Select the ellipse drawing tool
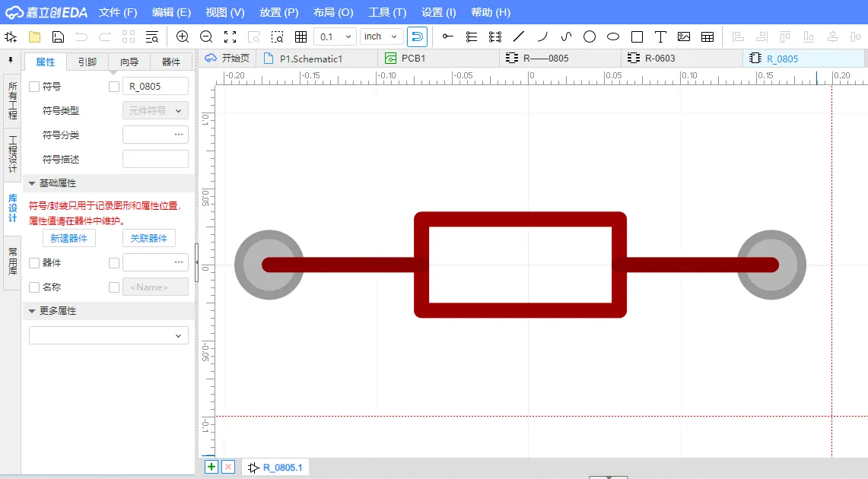This screenshot has width=868, height=479. 613,37
